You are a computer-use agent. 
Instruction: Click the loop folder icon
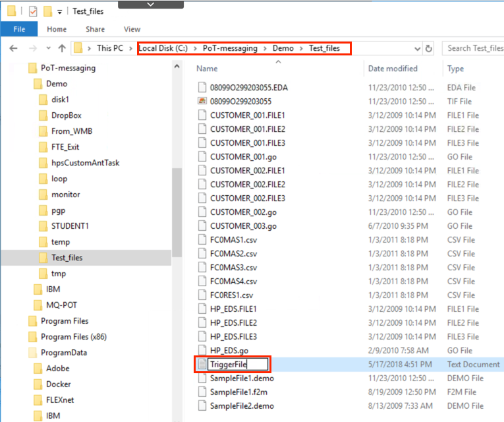[x=43, y=179]
